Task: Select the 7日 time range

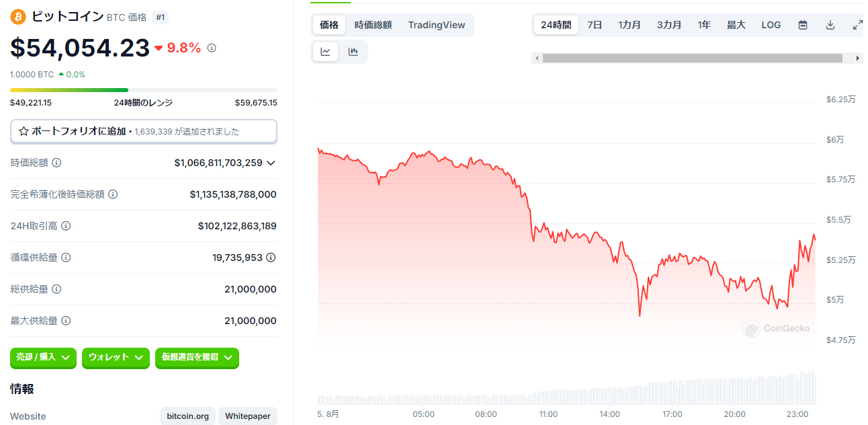Action: (x=595, y=25)
